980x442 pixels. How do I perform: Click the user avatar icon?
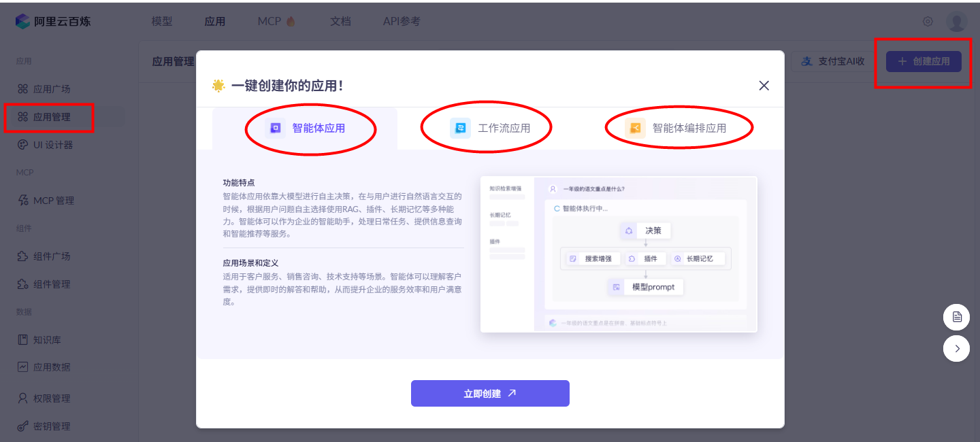956,21
